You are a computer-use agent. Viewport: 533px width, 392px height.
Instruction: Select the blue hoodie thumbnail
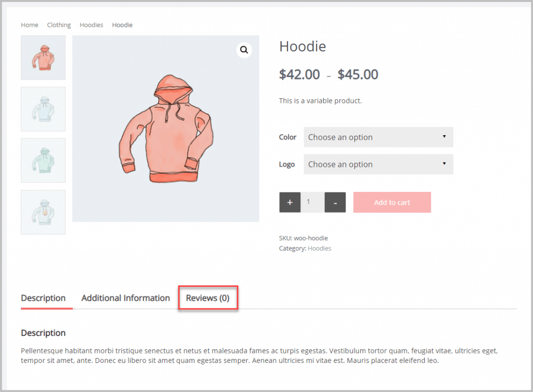[x=43, y=109]
